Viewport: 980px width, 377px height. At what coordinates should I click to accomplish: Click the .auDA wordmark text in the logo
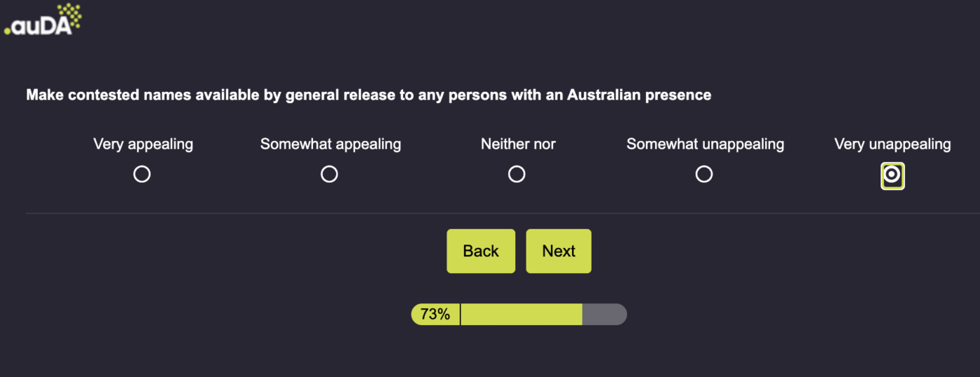pos(35,27)
